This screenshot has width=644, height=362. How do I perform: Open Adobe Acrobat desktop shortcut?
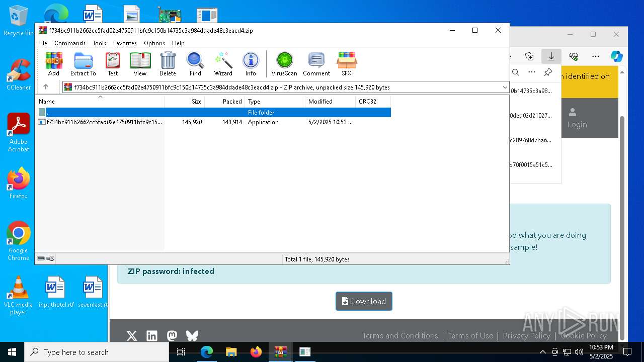pyautogui.click(x=18, y=133)
